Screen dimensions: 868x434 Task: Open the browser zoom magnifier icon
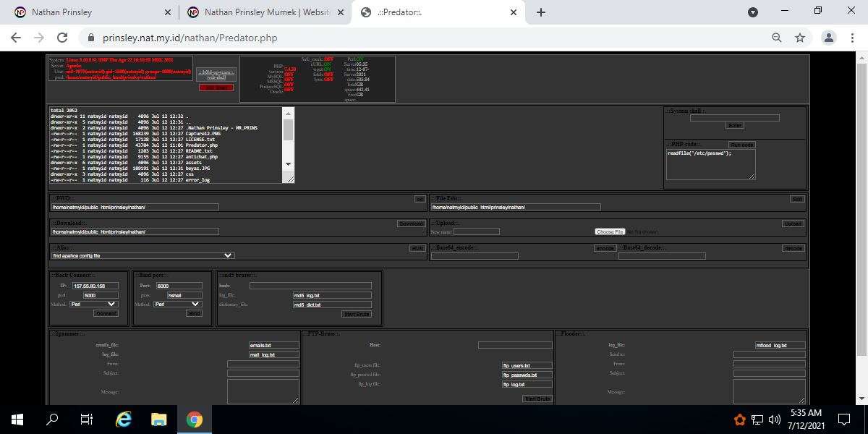777,38
